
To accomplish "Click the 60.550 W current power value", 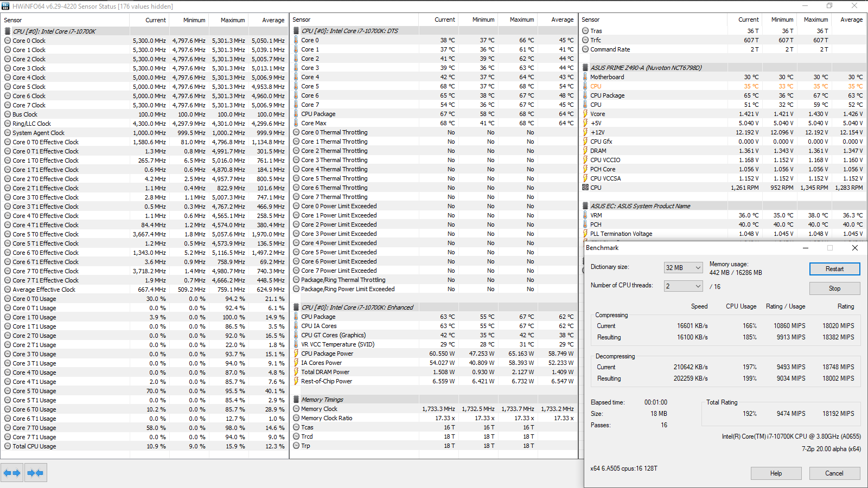I will [x=442, y=354].
